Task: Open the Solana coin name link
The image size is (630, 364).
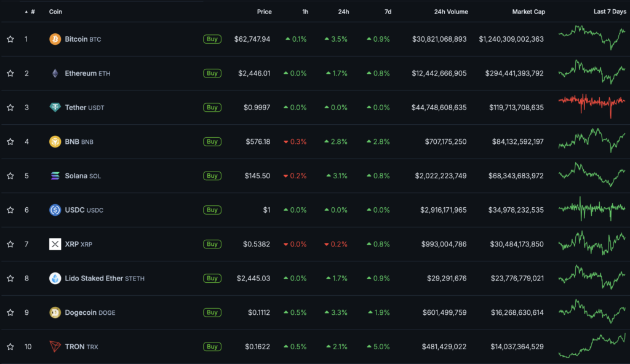Action: [x=76, y=176]
